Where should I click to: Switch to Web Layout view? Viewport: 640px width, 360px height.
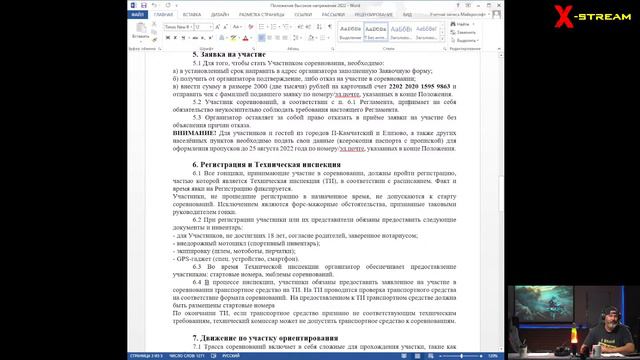[431, 356]
